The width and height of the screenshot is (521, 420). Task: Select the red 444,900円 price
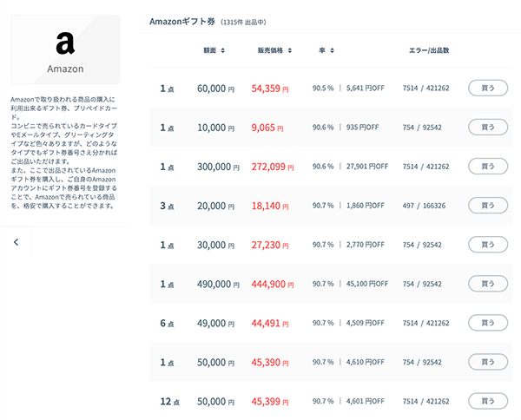[273, 285]
